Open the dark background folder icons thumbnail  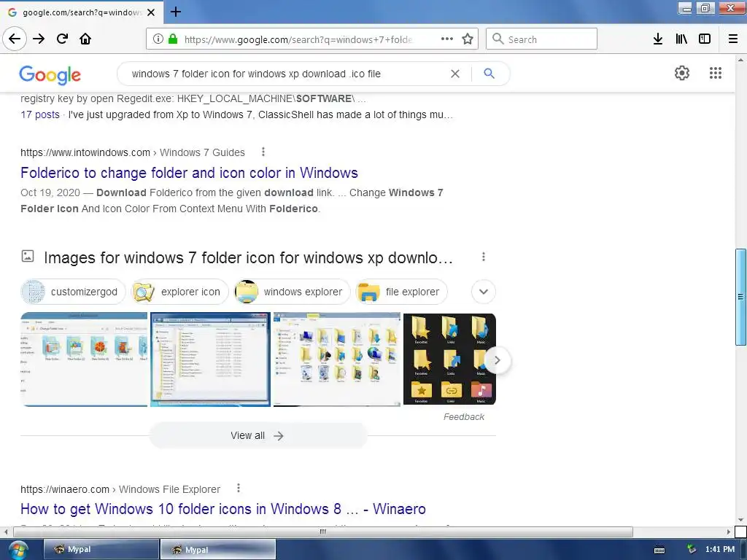(449, 359)
